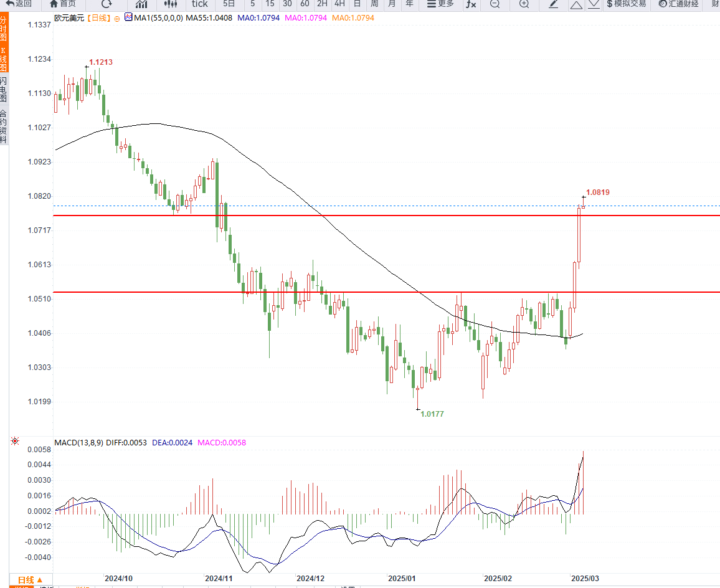Select the 60 minute timeframe
720x588 pixels.
(x=305, y=4)
